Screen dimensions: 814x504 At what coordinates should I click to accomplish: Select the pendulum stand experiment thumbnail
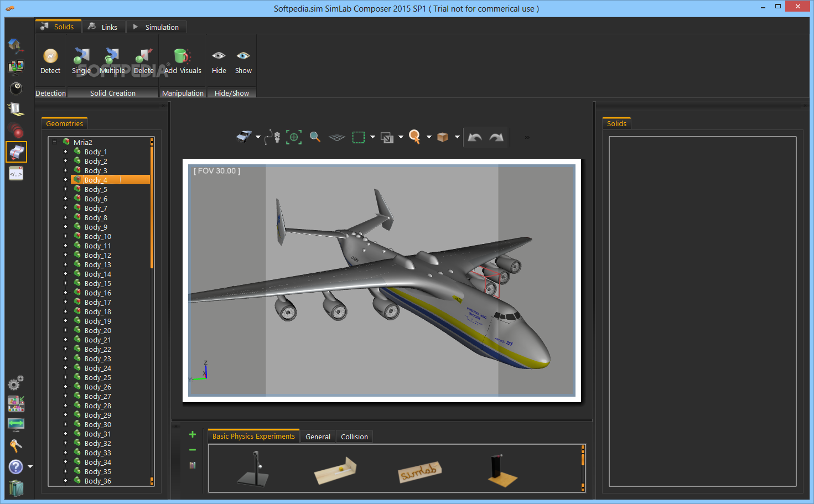(x=254, y=469)
